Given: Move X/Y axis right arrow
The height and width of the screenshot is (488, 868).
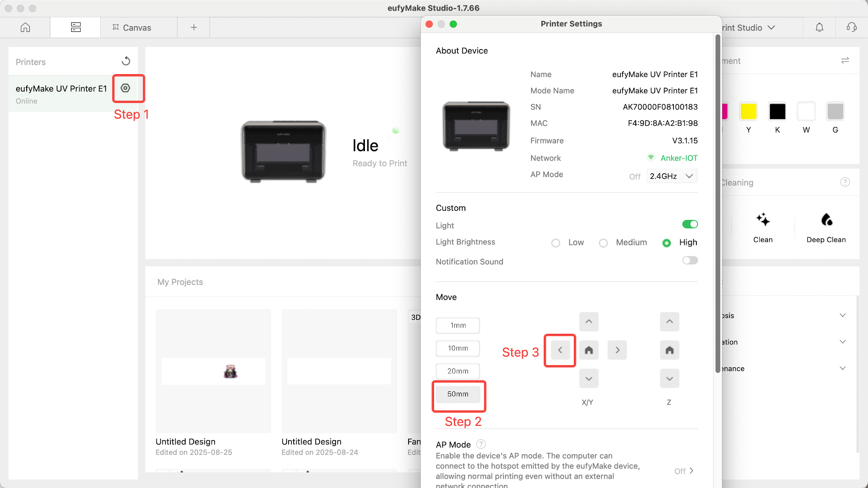Looking at the screenshot, I should coord(617,350).
